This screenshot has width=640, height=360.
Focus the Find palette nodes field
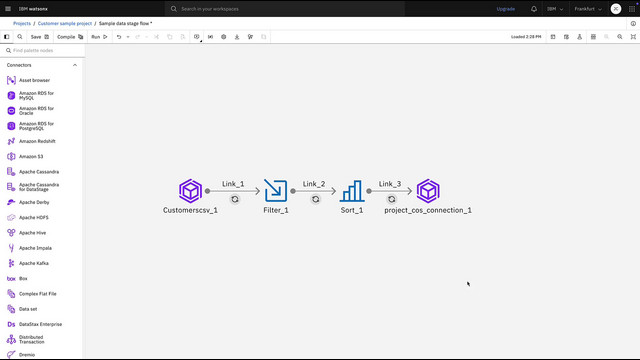[43, 50]
